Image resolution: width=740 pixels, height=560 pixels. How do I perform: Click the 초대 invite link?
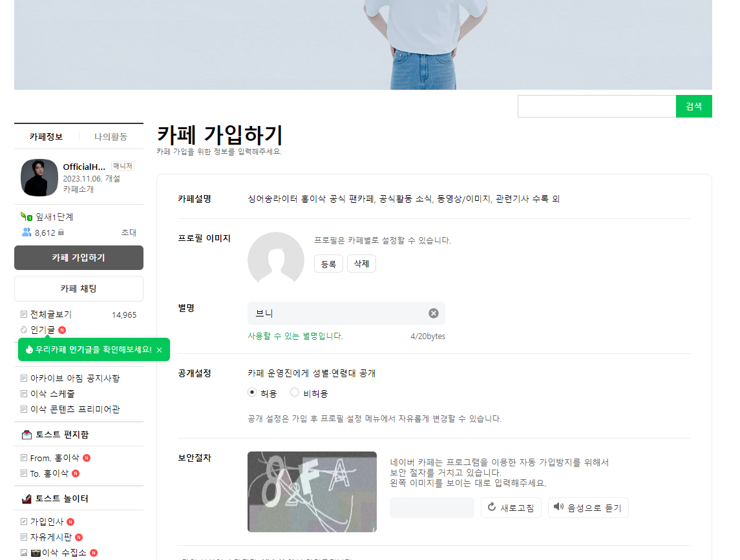click(129, 233)
